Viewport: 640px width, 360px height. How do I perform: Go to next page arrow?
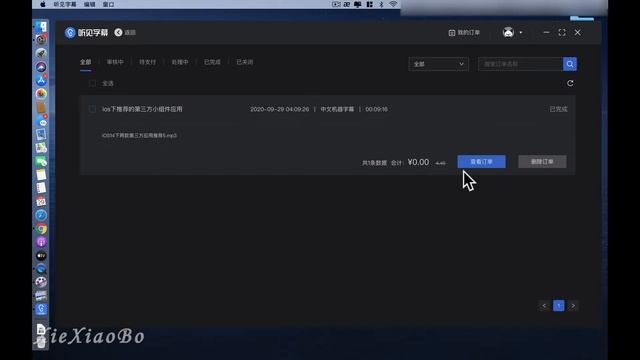pyautogui.click(x=573, y=306)
